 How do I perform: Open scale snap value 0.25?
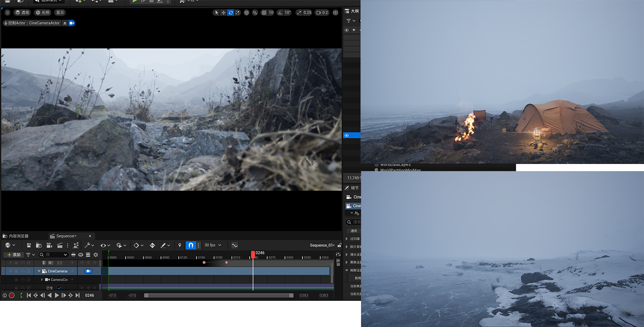tap(308, 12)
